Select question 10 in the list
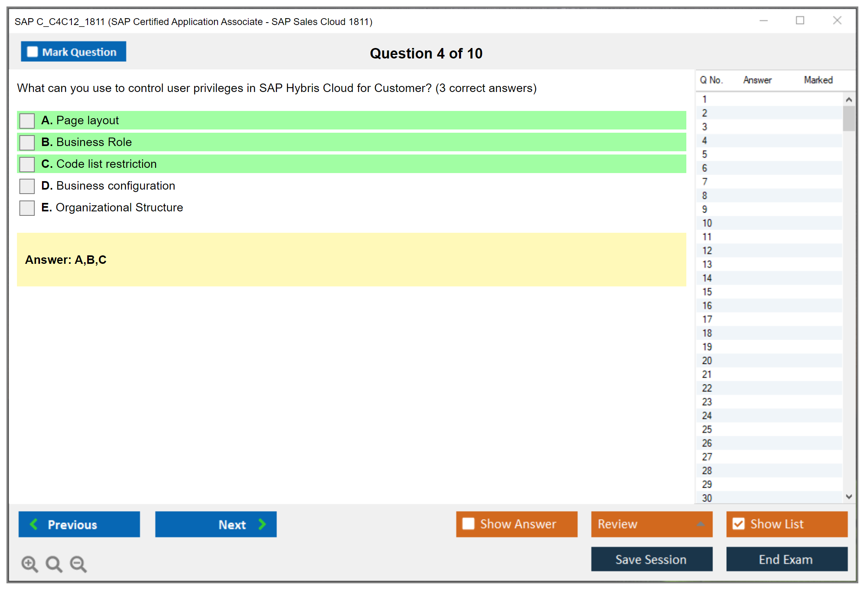The height and width of the screenshot is (593, 868). coord(707,223)
